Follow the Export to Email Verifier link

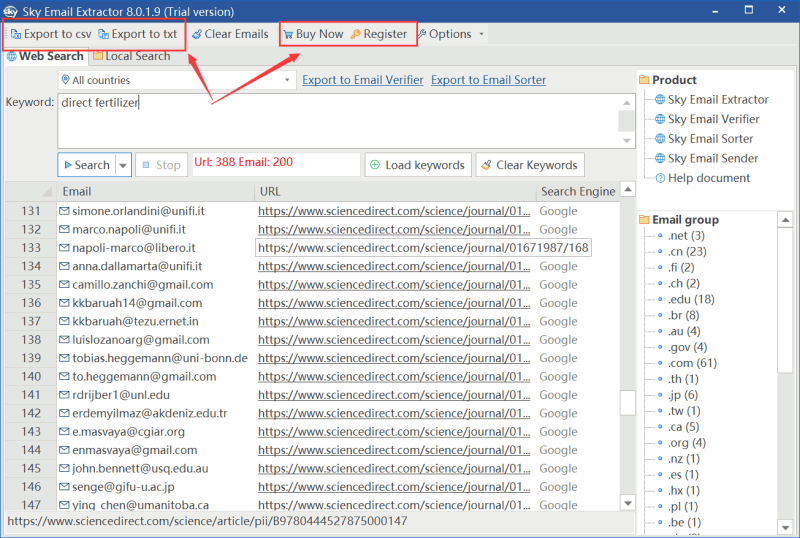(x=362, y=80)
